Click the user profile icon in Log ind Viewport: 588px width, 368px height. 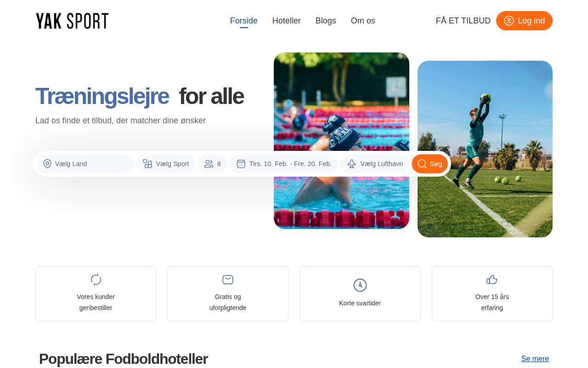pos(509,21)
